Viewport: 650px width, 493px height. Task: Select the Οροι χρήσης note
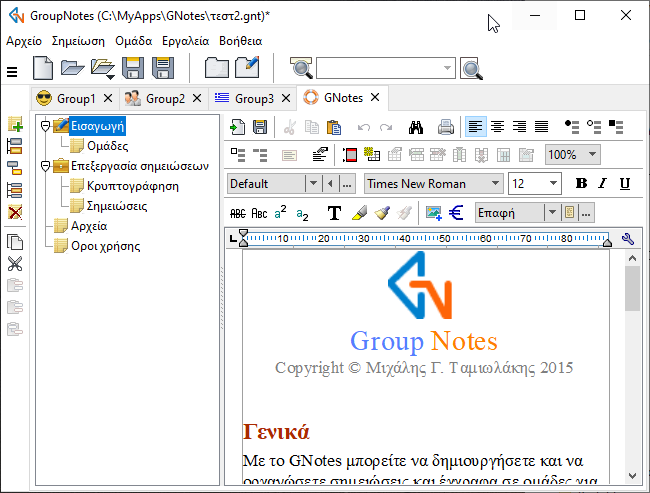pos(105,246)
